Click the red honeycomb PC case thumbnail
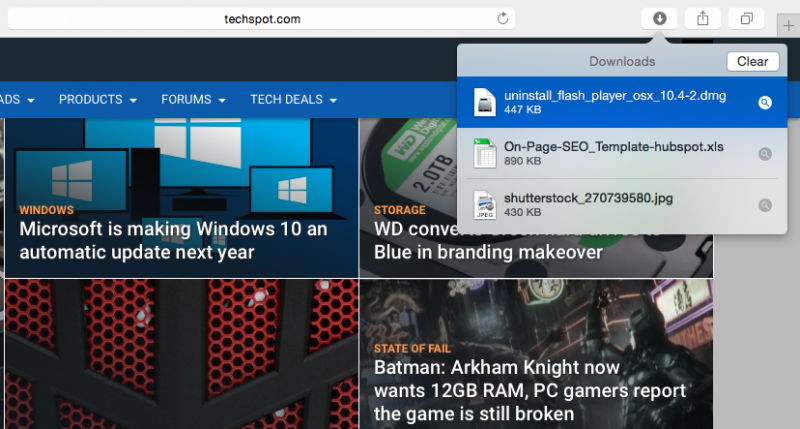Image resolution: width=800 pixels, height=429 pixels. click(x=181, y=354)
